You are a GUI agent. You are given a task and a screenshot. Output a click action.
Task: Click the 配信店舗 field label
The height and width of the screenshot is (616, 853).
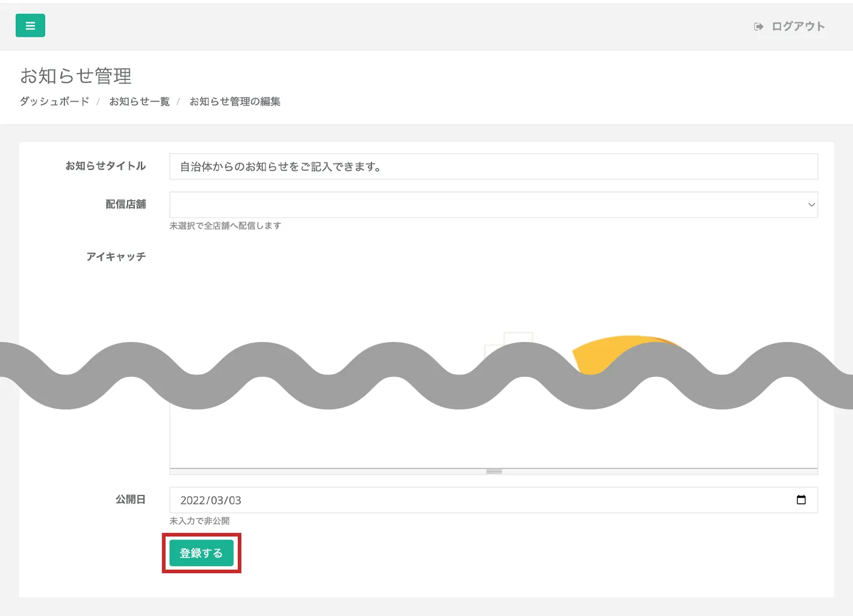(x=125, y=204)
